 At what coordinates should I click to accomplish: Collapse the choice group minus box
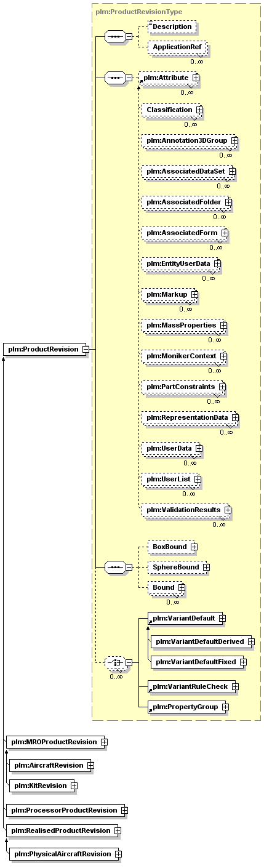tap(129, 662)
